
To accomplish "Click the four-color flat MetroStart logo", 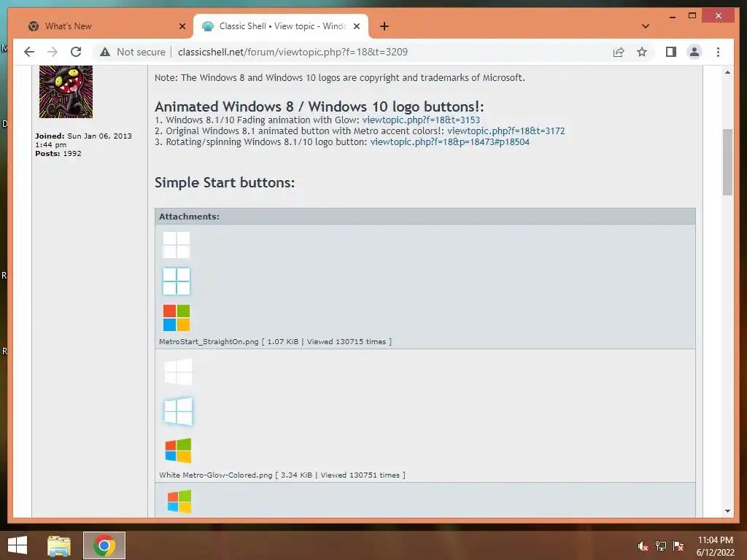I will click(177, 318).
